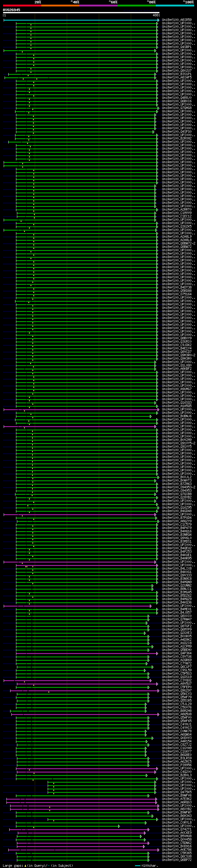Click the UniRef100_A1A5Q5 hit label
Viewport: 197px width, 868px height.
coord(177,406)
